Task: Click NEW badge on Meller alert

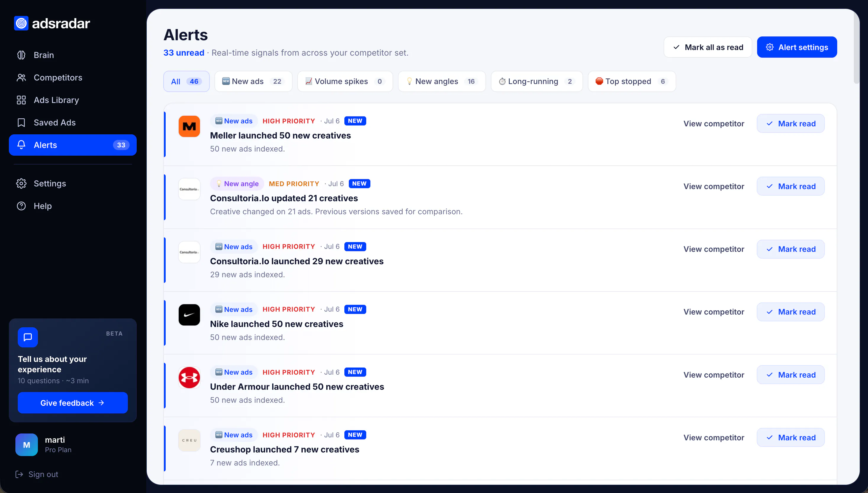Action: 355,121
